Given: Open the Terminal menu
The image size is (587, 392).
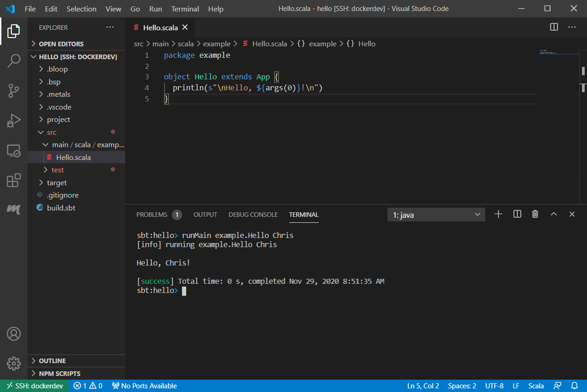Looking at the screenshot, I should coord(185,9).
